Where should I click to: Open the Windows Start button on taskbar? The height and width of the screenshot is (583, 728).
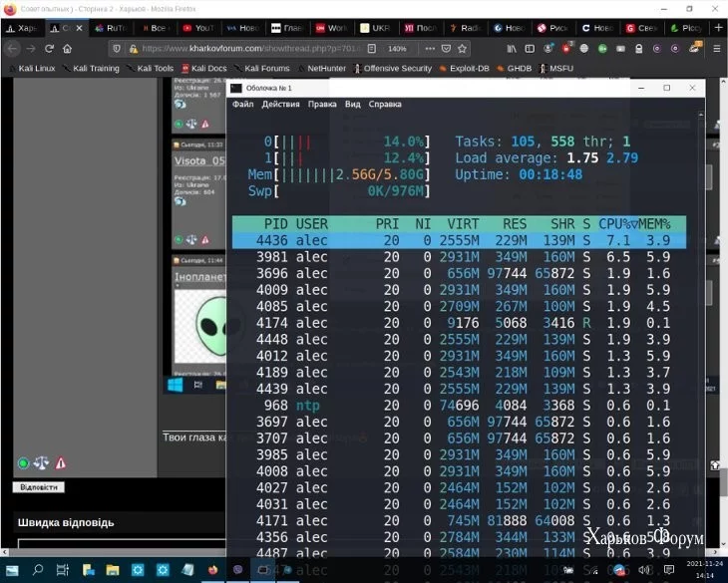point(12,569)
